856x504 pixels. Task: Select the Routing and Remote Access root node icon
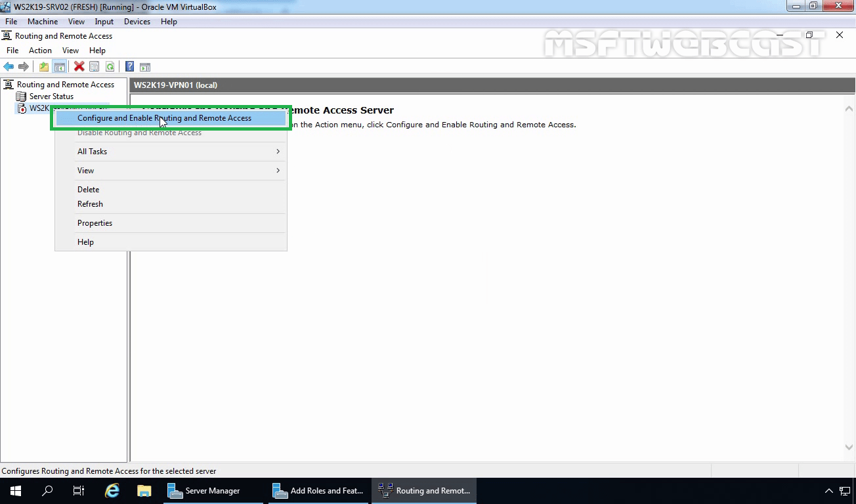(x=9, y=85)
